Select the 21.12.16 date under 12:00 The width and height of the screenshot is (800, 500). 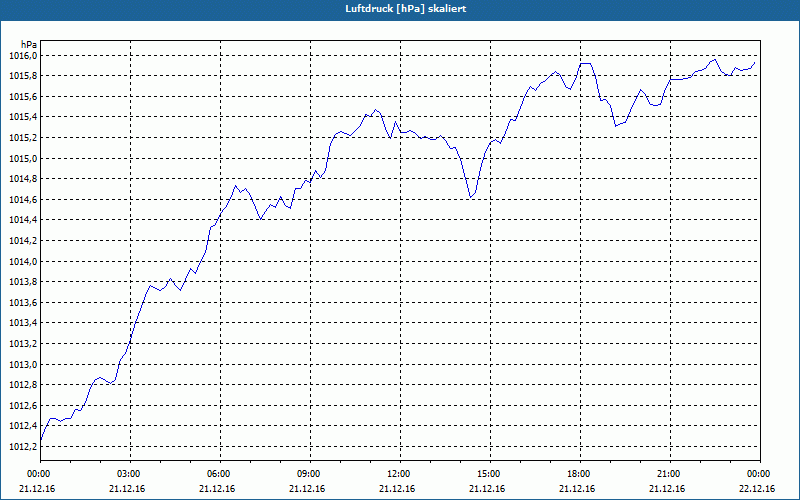(x=397, y=489)
